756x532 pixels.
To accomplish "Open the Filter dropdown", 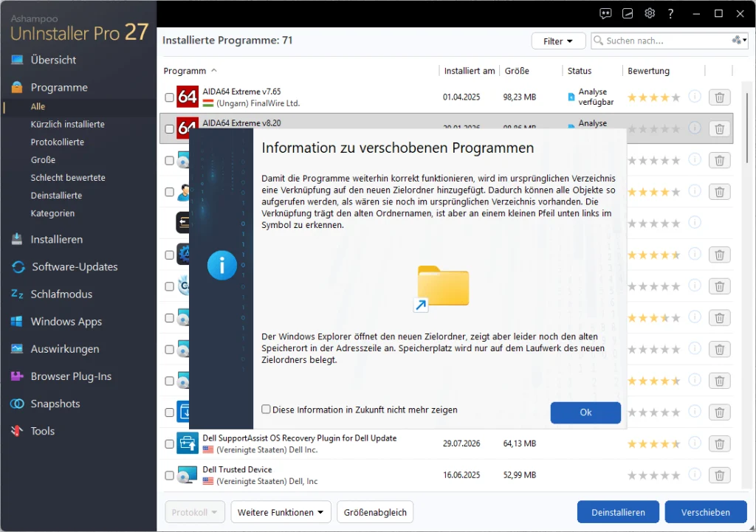I will click(x=558, y=41).
